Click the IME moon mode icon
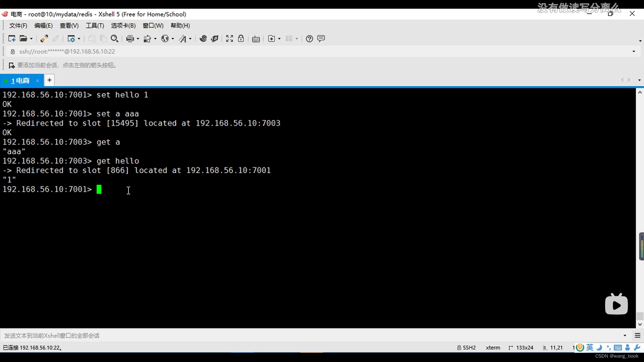The width and height of the screenshot is (644, 362). pyautogui.click(x=599, y=348)
